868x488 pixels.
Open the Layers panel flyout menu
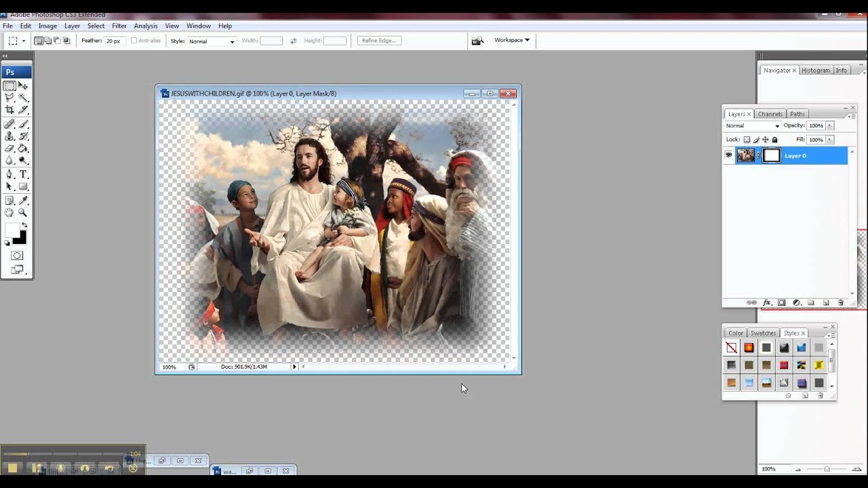tap(852, 116)
